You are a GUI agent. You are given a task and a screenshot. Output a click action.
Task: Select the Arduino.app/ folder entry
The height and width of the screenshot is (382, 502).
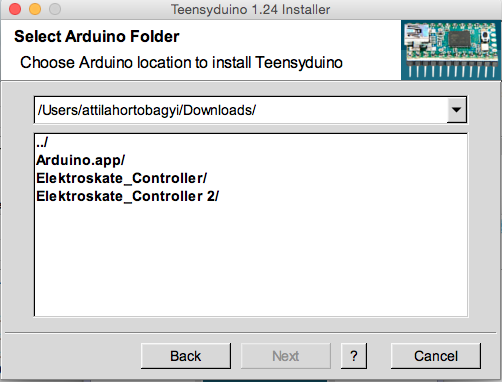(80, 160)
